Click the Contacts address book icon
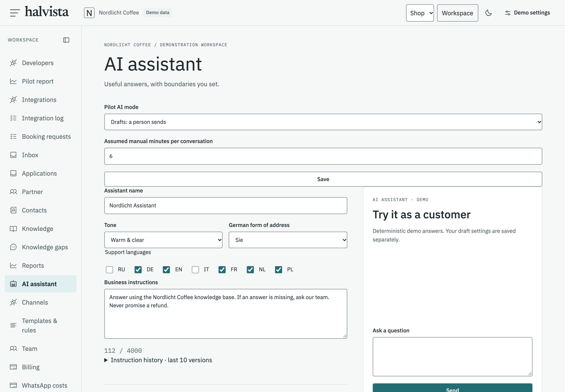 click(x=13, y=210)
